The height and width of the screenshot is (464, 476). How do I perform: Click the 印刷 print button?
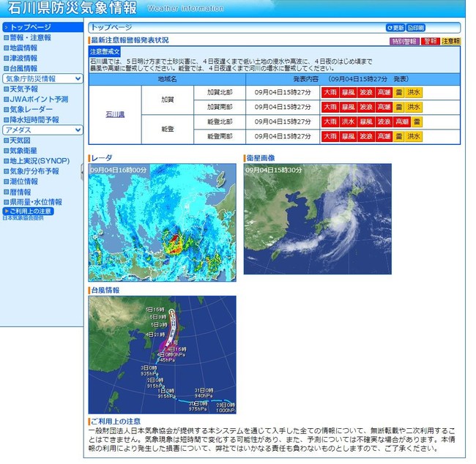click(416, 28)
